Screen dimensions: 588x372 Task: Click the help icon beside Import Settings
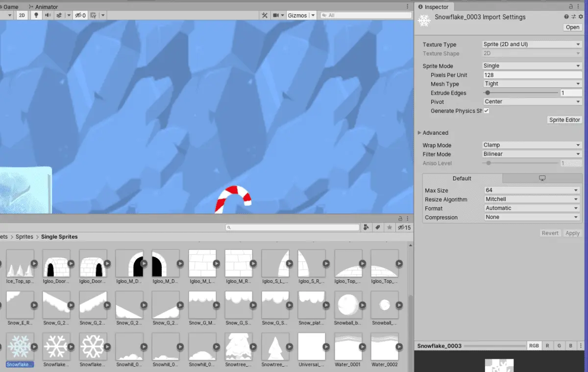click(x=566, y=16)
